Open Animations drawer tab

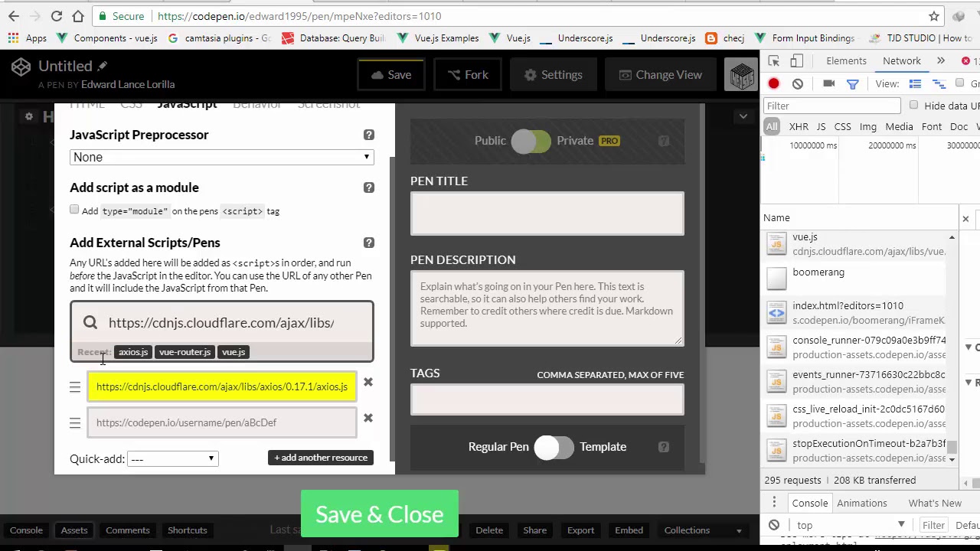862,504
